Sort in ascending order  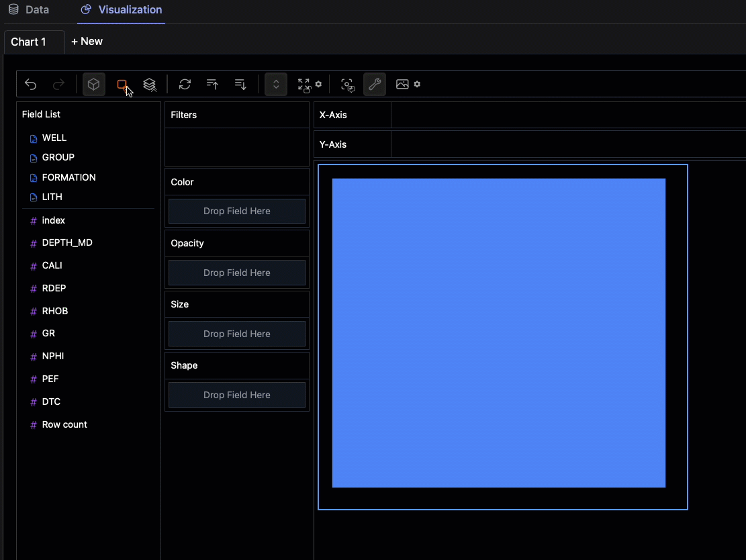click(213, 85)
